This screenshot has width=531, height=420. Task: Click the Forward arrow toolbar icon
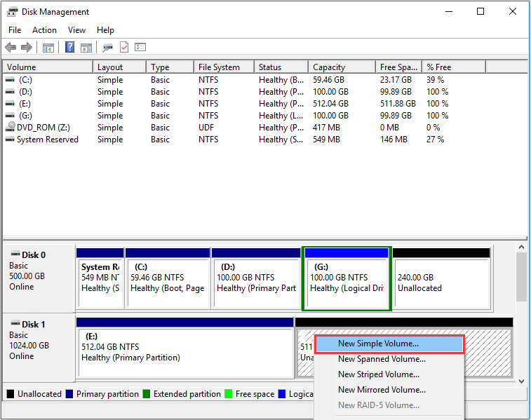tap(27, 48)
